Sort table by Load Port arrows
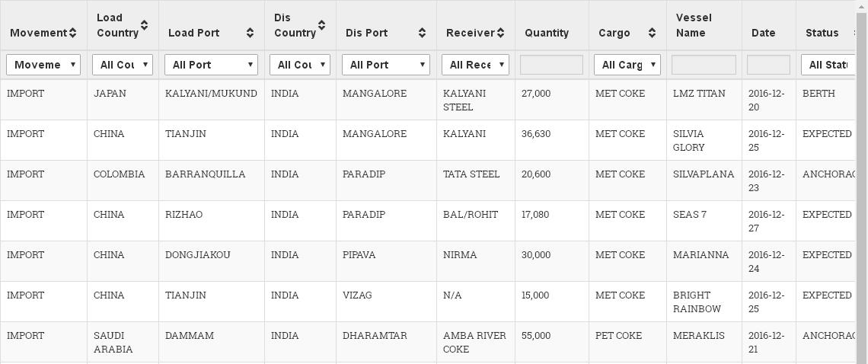Viewport: 868px width, 364px height. pos(250,33)
